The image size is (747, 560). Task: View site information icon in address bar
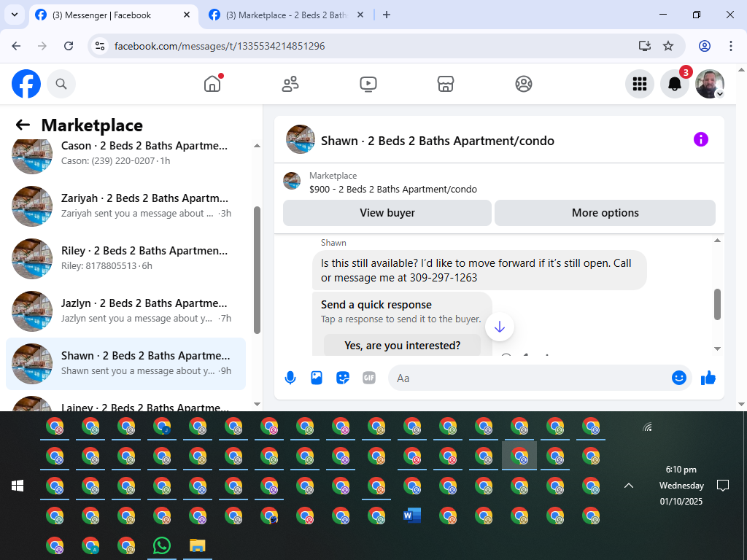click(99, 46)
